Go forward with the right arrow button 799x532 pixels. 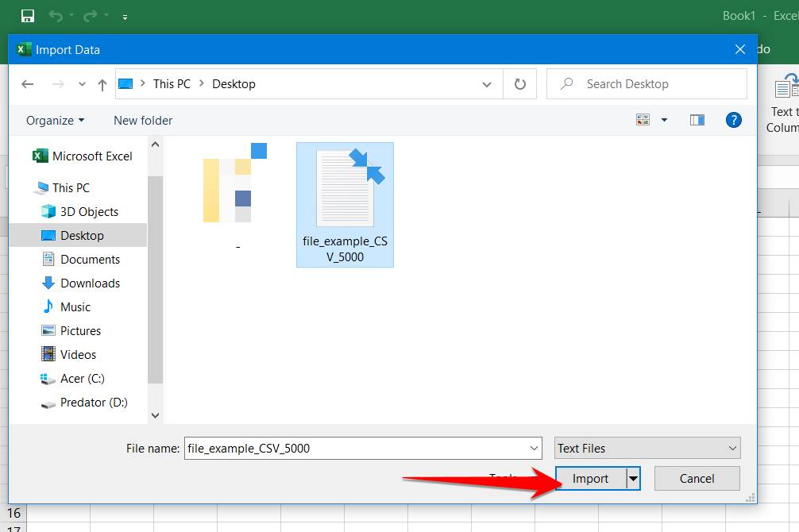pos(58,84)
